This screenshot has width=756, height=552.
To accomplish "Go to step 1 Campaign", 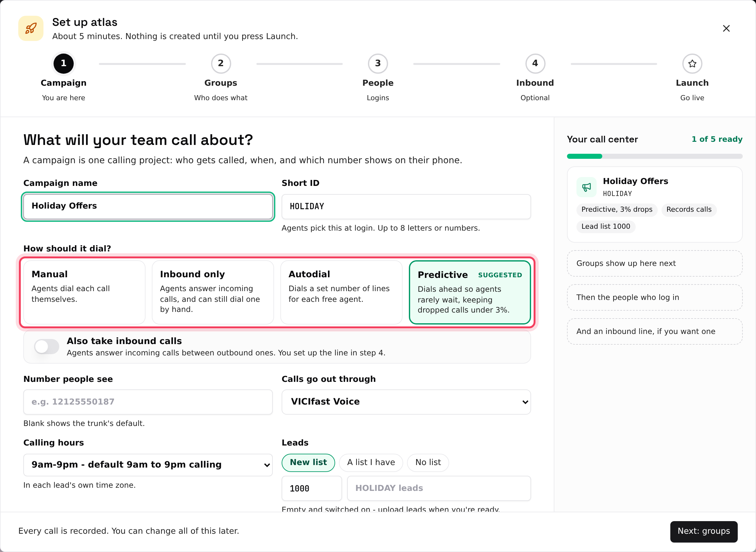I will [x=64, y=64].
